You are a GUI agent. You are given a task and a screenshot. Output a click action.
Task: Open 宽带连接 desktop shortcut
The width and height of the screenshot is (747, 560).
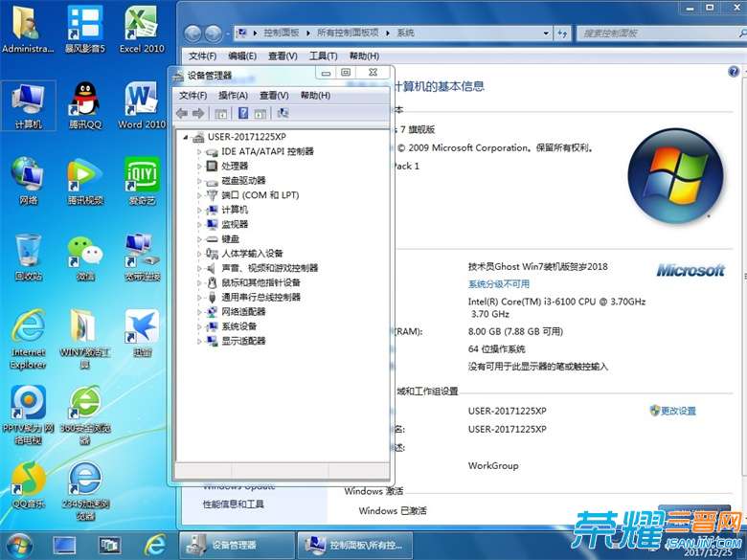[x=142, y=258]
